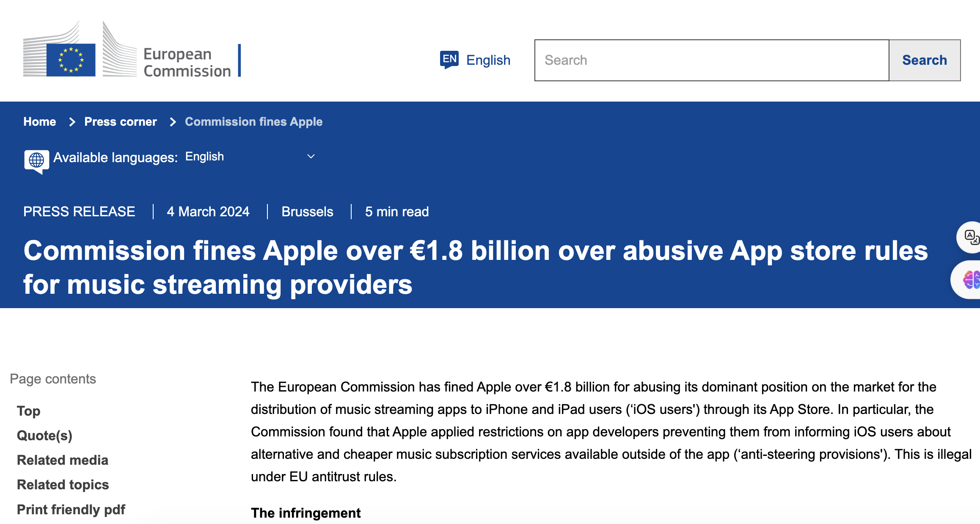
Task: Expand the Available languages dropdown
Action: [250, 157]
